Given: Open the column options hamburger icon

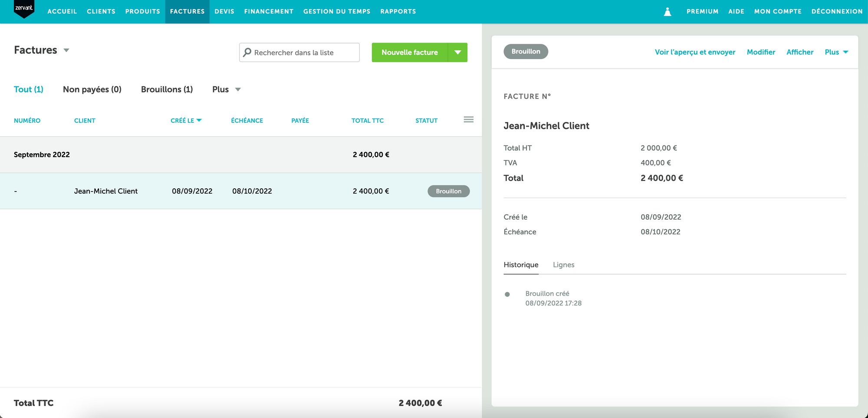Looking at the screenshot, I should point(468,120).
